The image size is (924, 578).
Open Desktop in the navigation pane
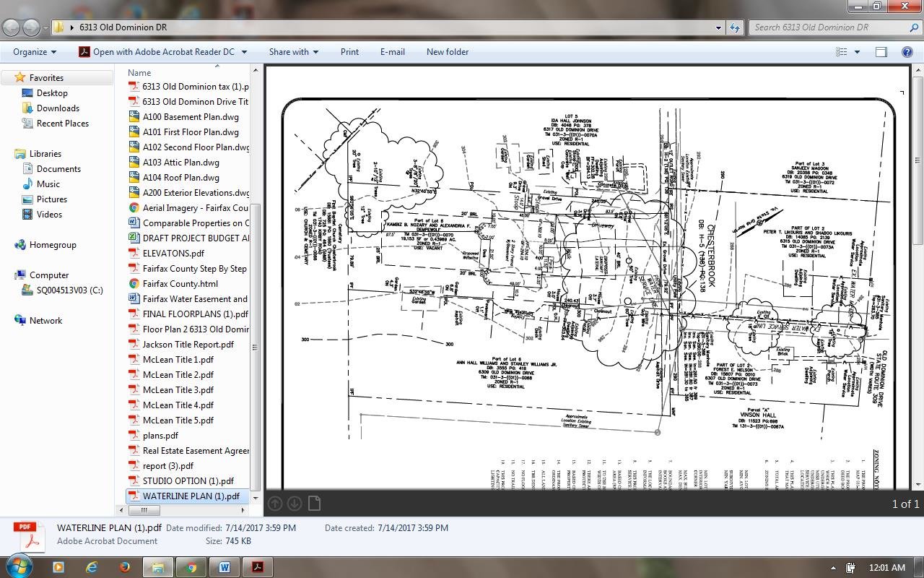[x=52, y=93]
